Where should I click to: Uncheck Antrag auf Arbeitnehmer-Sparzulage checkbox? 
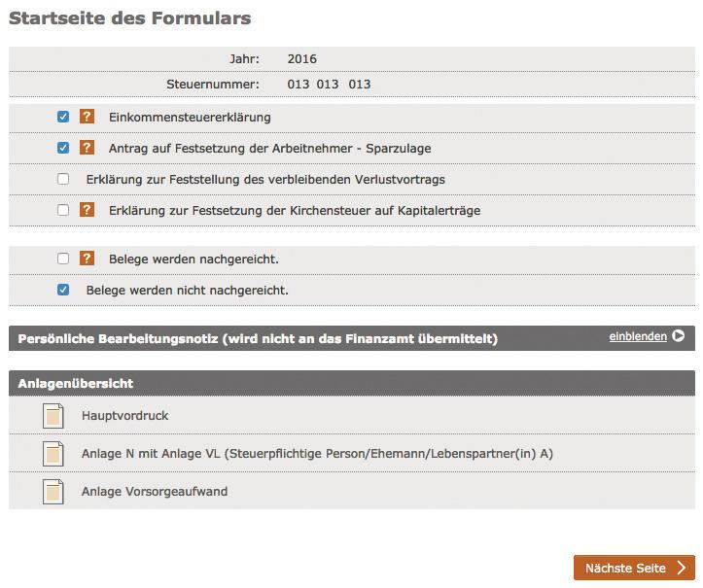(x=63, y=148)
